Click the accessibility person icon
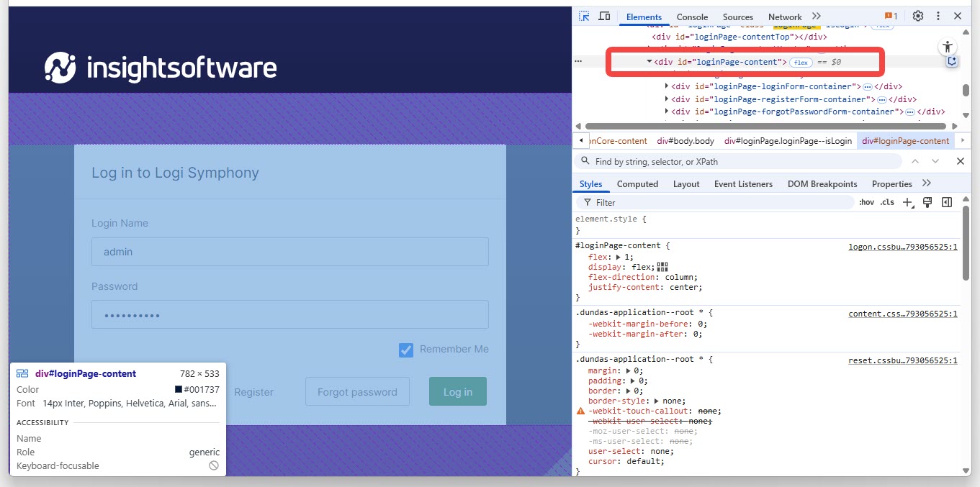 click(948, 46)
